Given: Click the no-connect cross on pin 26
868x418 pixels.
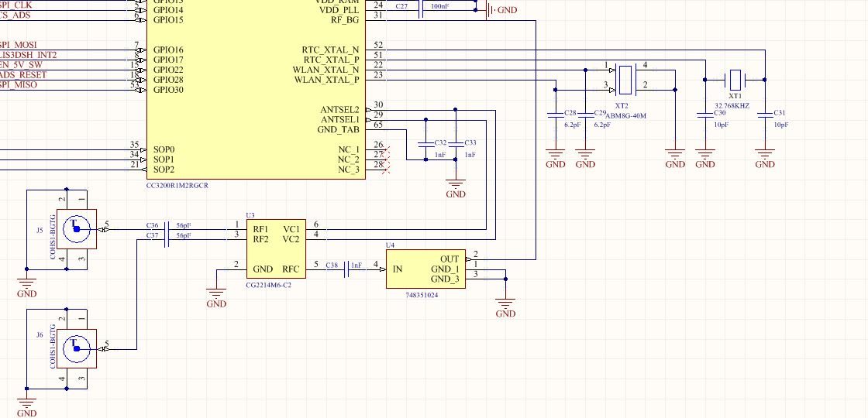Looking at the screenshot, I should click(387, 150).
